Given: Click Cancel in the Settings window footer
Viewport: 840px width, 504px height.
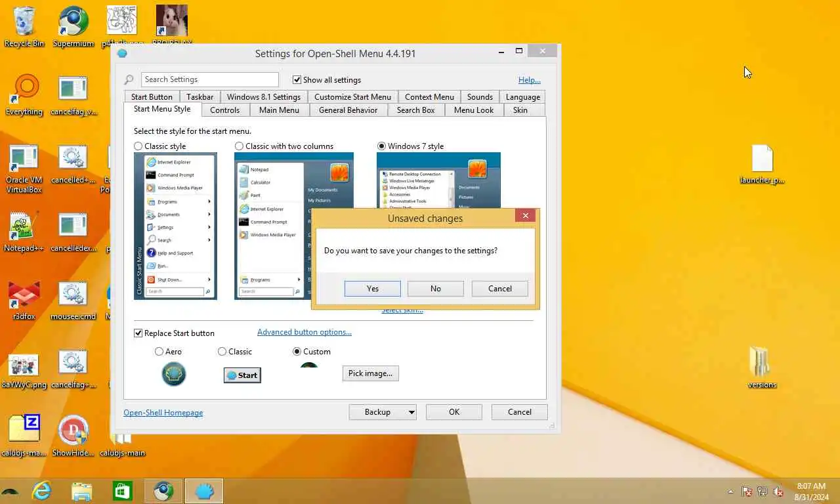Looking at the screenshot, I should 520,412.
